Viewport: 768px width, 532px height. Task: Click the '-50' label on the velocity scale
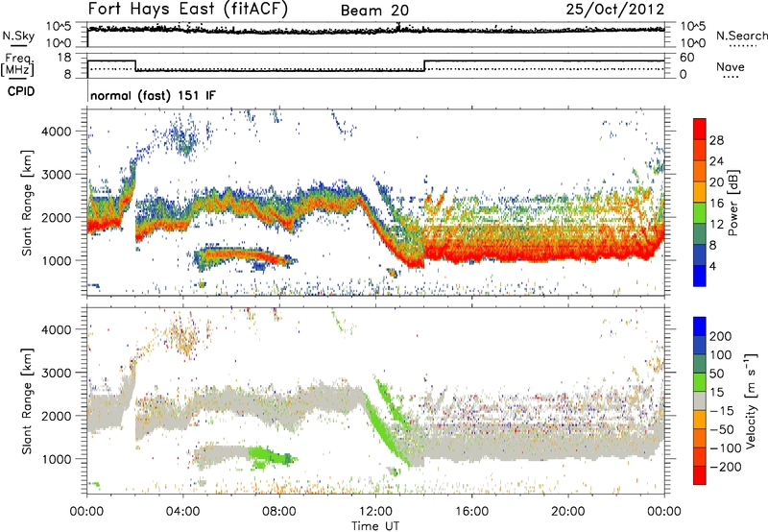coord(722,429)
